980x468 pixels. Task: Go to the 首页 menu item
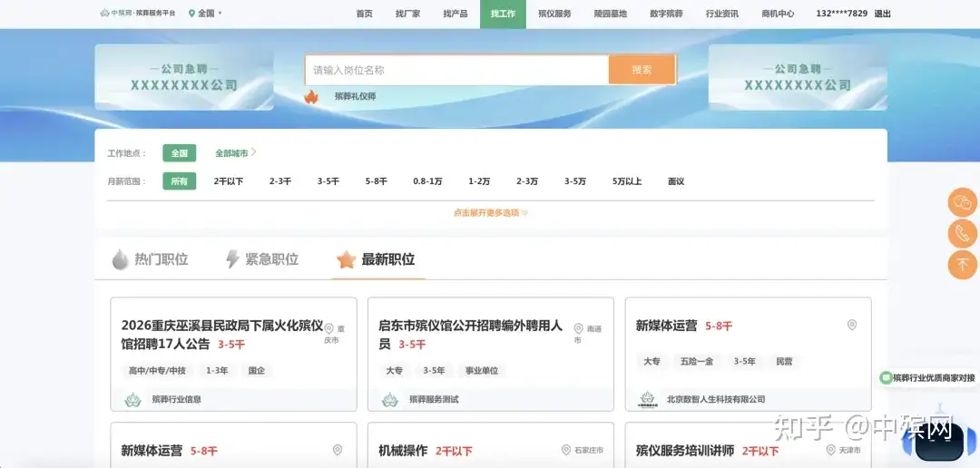[x=365, y=14]
